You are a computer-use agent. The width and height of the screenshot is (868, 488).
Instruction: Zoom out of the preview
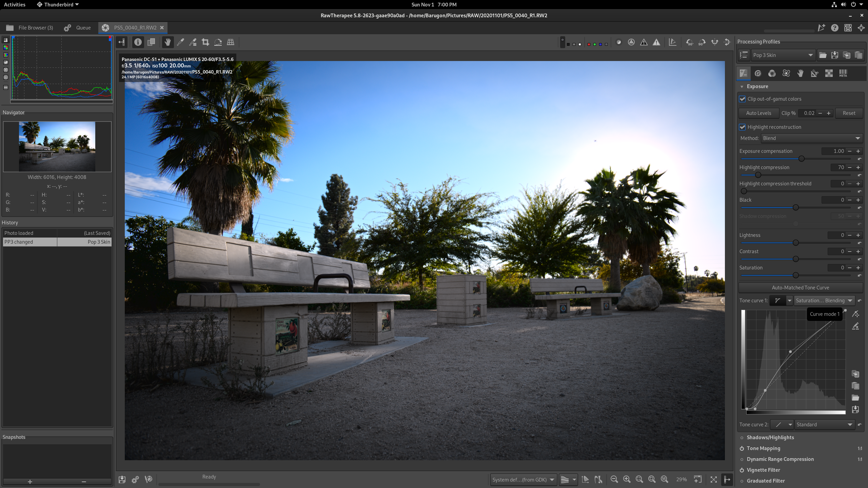tap(614, 480)
